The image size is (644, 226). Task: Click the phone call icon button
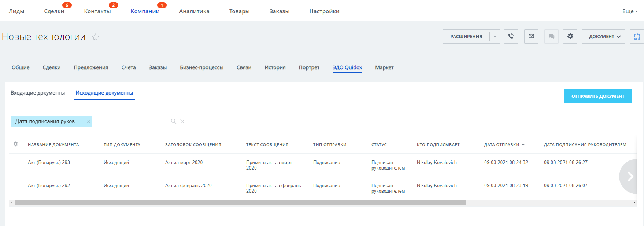[x=511, y=36]
